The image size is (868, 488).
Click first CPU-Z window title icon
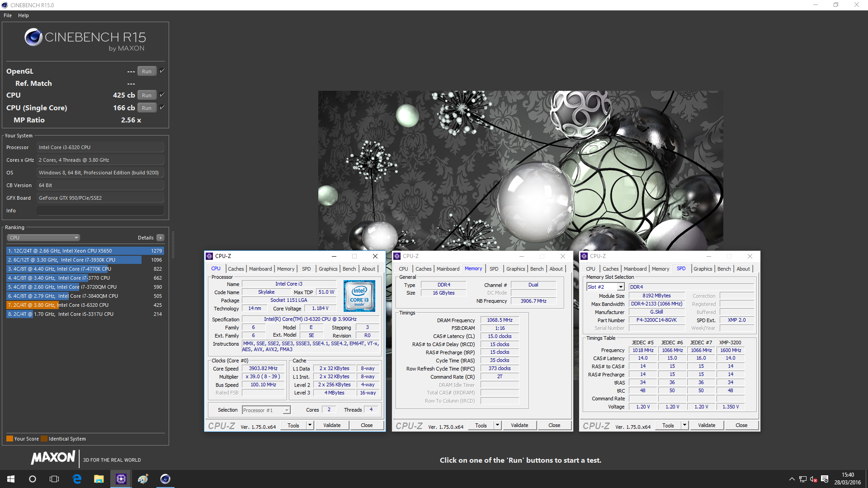[209, 256]
